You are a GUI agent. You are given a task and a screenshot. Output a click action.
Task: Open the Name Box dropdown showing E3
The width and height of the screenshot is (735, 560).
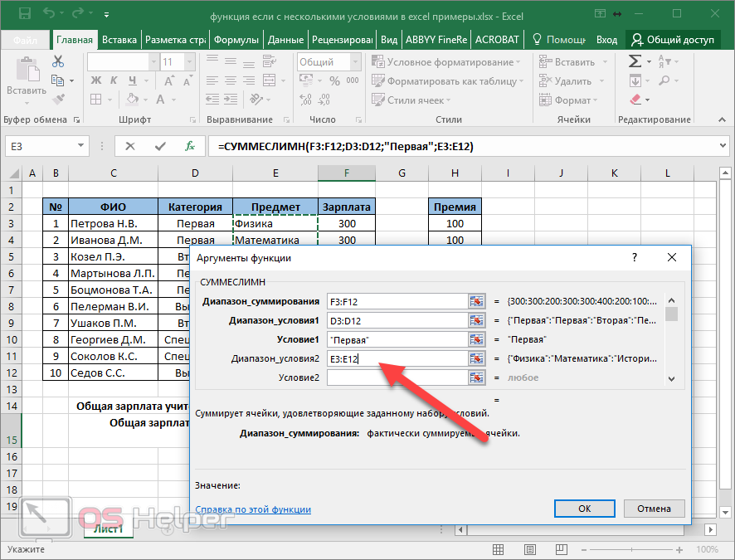click(80, 146)
